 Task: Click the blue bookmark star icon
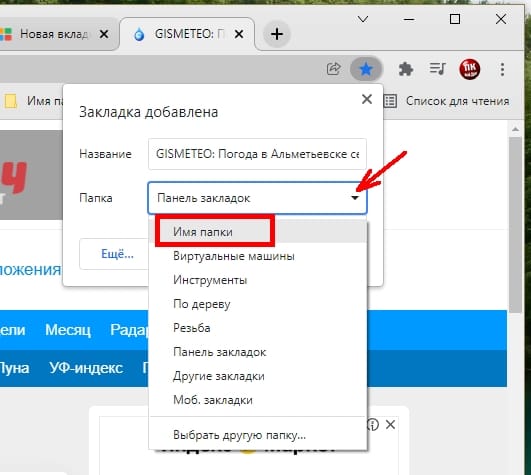pos(366,69)
